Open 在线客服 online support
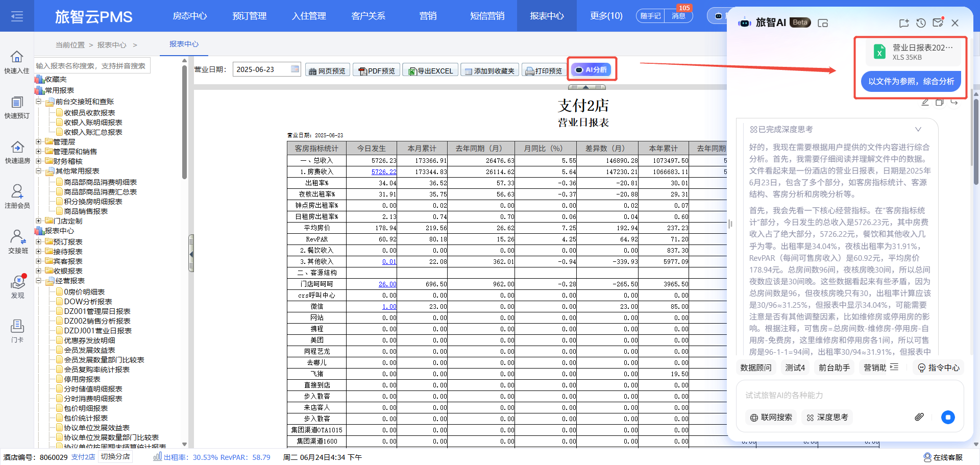 943,457
